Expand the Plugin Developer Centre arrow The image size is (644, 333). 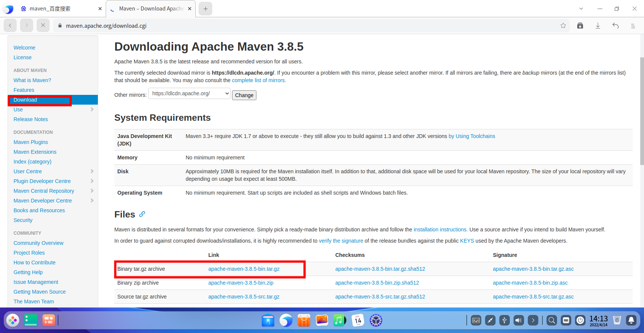92,181
